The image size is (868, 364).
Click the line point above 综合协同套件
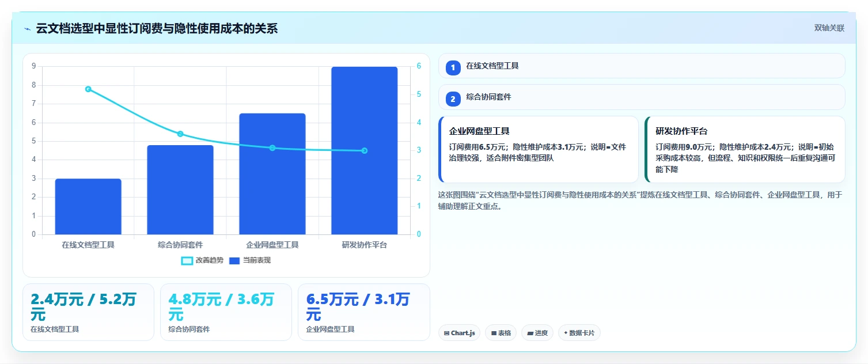coord(180,134)
